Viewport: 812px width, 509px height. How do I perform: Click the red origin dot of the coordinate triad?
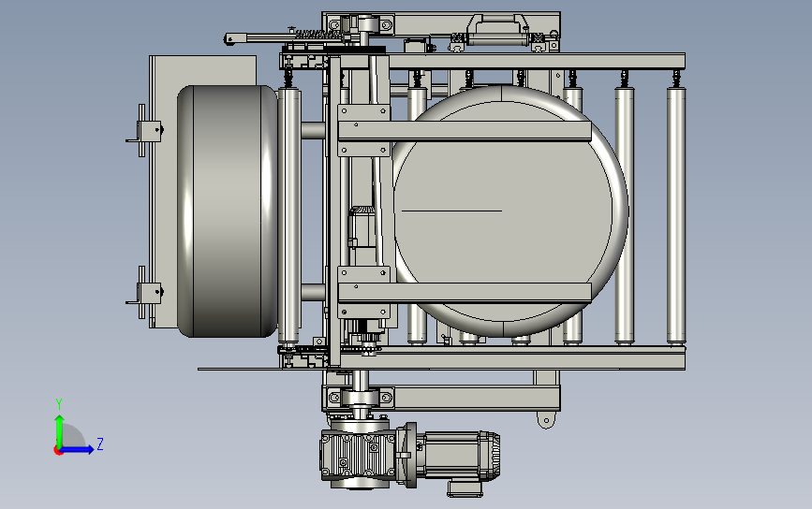click(x=58, y=451)
